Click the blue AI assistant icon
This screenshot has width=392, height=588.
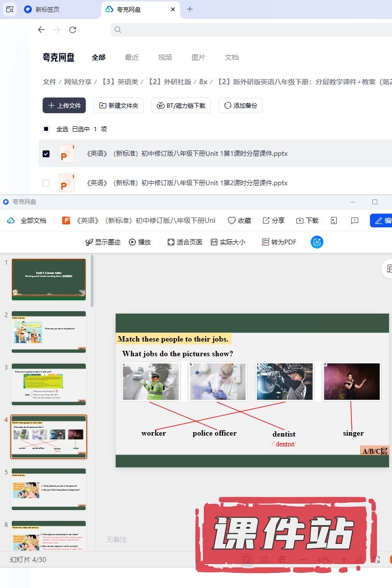point(317,242)
